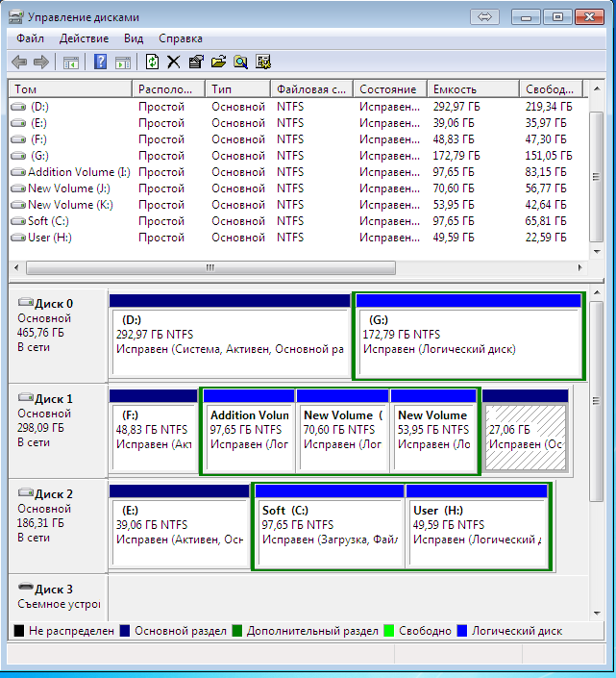Select the (F:) 48,83 ГБ partition on Диск 1
Screen dimensions: 616x678
(153, 430)
